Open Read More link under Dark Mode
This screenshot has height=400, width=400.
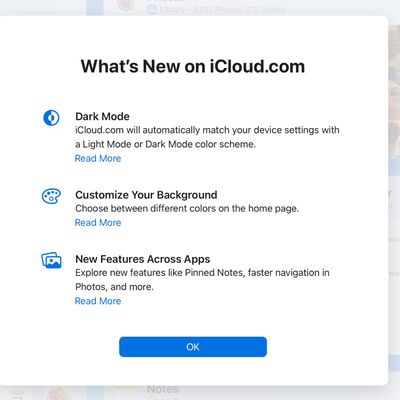(98, 158)
